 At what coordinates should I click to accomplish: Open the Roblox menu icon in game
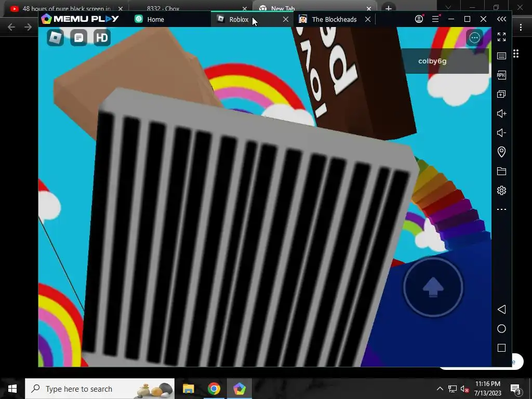pos(55,37)
